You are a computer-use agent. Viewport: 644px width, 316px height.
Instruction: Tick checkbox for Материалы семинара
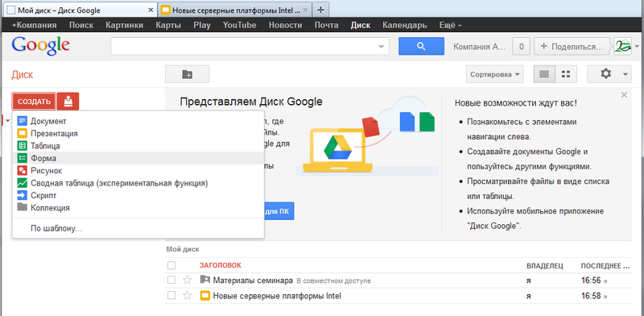171,281
